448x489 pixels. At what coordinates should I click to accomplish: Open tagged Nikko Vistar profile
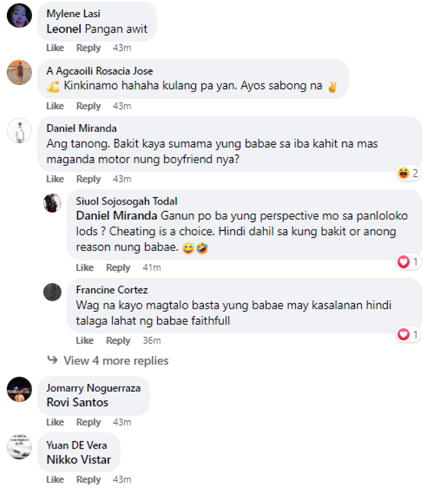coord(79,460)
